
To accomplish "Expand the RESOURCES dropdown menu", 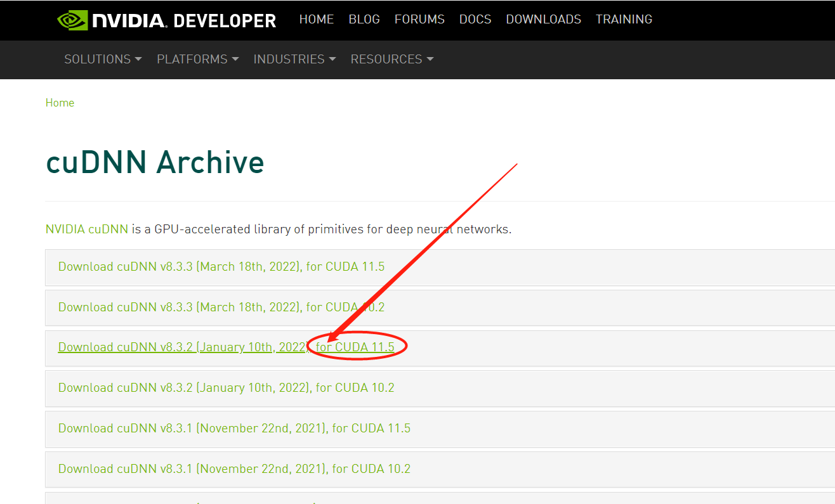I will [x=392, y=59].
